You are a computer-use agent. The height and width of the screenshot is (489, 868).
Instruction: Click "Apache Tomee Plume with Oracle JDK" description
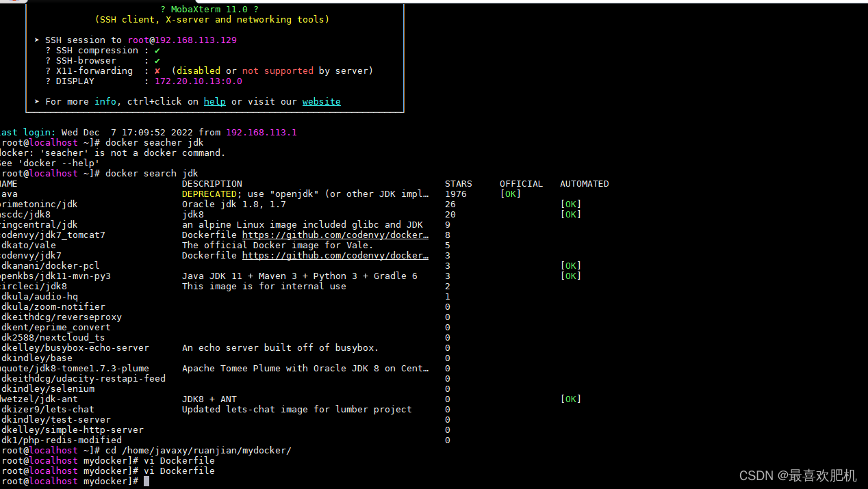click(x=305, y=368)
